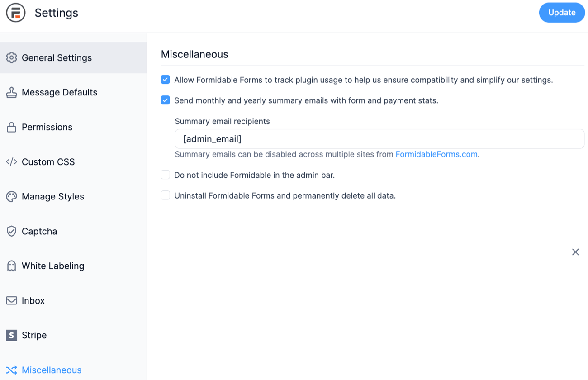The width and height of the screenshot is (588, 380).
Task: Click the Update button
Action: pos(562,13)
